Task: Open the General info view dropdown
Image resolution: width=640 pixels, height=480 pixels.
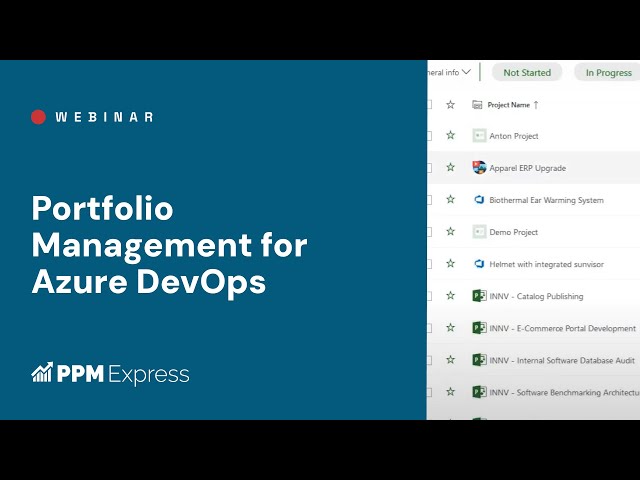Action: (x=449, y=72)
